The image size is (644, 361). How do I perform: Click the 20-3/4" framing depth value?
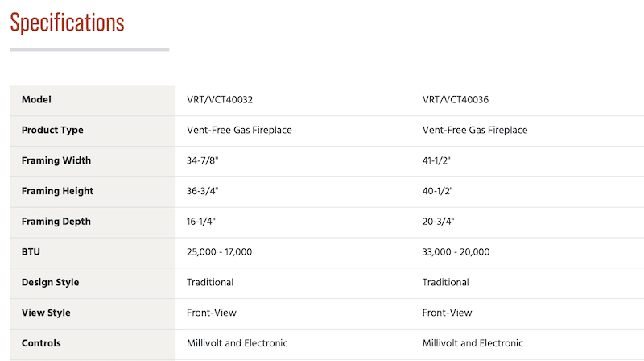(x=438, y=222)
